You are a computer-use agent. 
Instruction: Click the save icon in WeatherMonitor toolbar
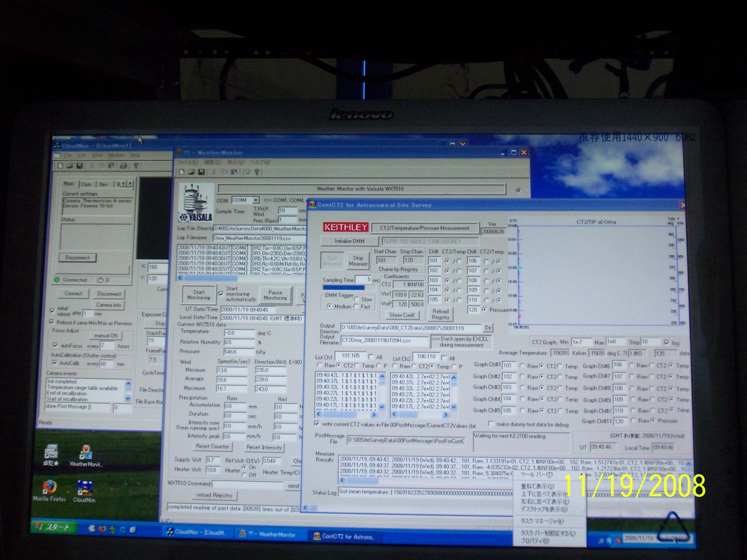(201, 172)
